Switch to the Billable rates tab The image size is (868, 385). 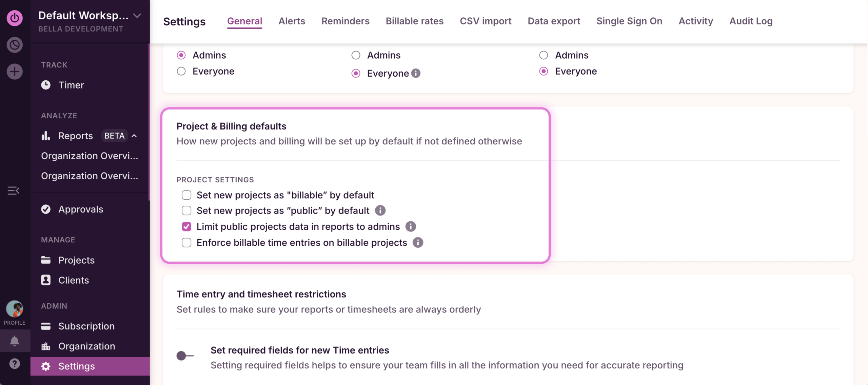(414, 21)
